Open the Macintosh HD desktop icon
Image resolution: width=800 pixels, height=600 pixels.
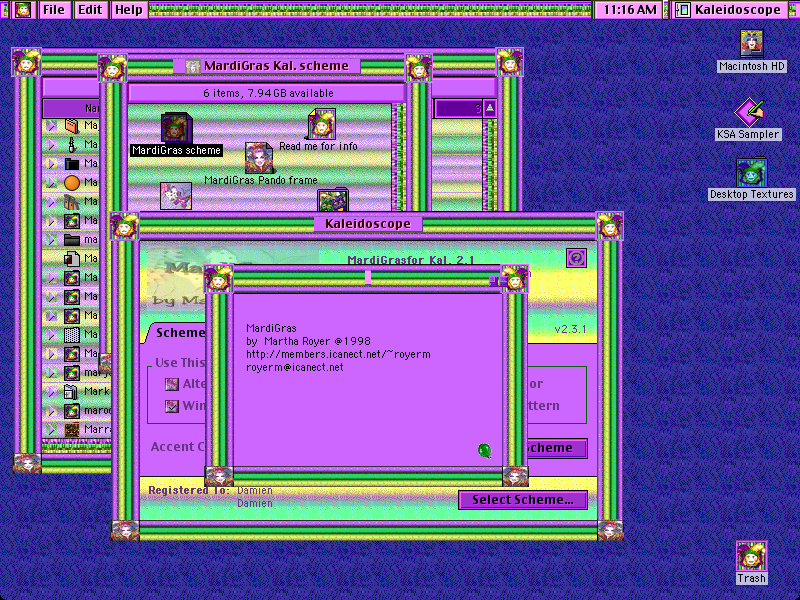pos(752,43)
